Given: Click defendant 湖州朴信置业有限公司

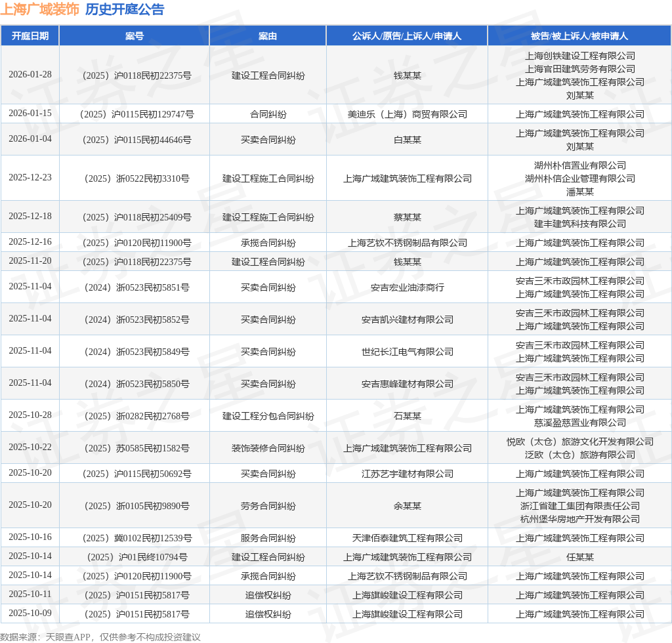Looking at the screenshot, I should (580, 165).
